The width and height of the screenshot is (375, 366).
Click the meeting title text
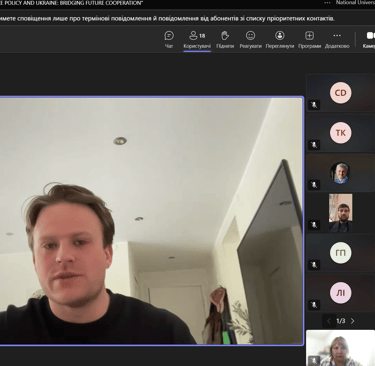[x=71, y=3]
